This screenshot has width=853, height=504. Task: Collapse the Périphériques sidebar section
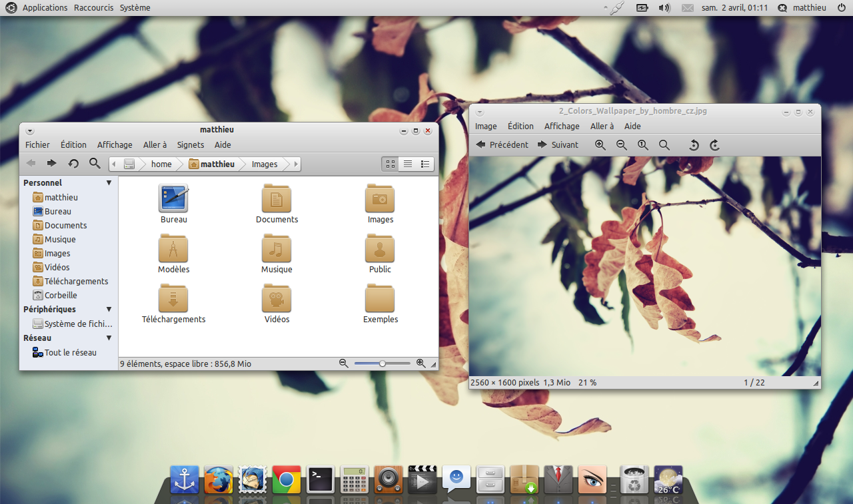[x=109, y=310]
